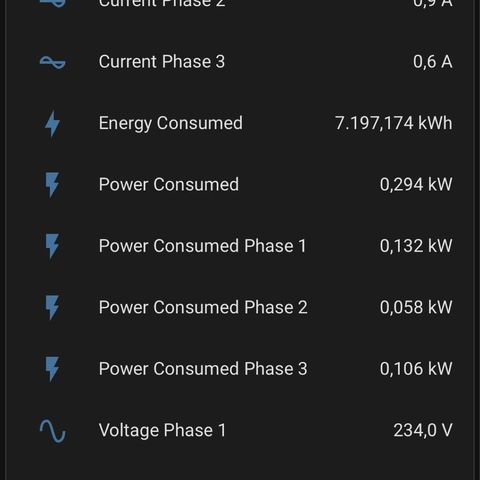Click the Current Phase 3 wave icon
Image resolution: width=480 pixels, height=480 pixels.
click(52, 62)
